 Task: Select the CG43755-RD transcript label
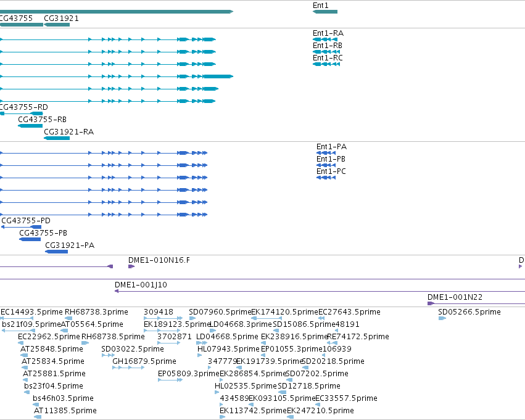point(24,107)
